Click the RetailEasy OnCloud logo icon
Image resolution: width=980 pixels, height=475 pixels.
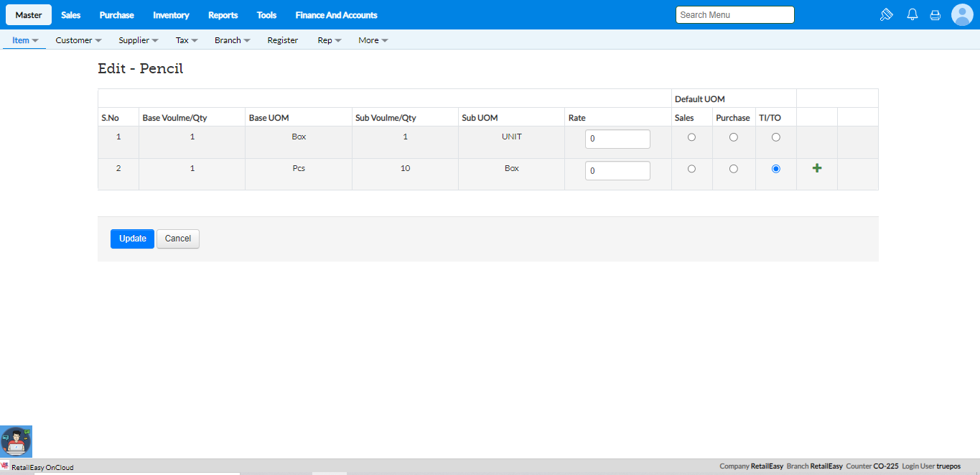point(5,466)
